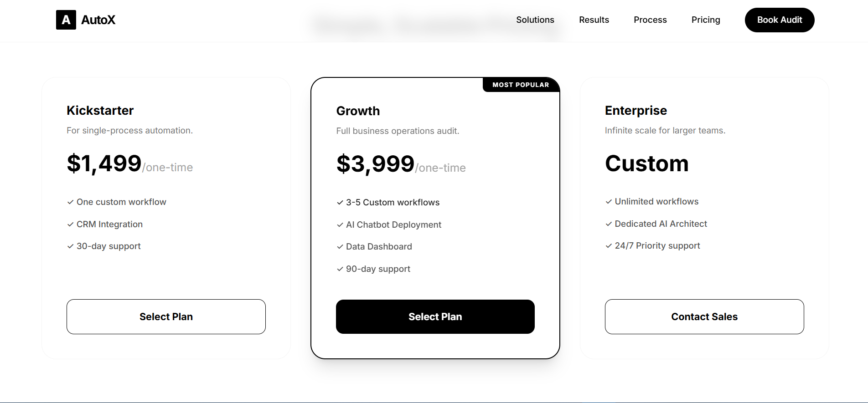This screenshot has height=403, width=868.
Task: Select Plan for the Growth tier
Action: tap(435, 316)
